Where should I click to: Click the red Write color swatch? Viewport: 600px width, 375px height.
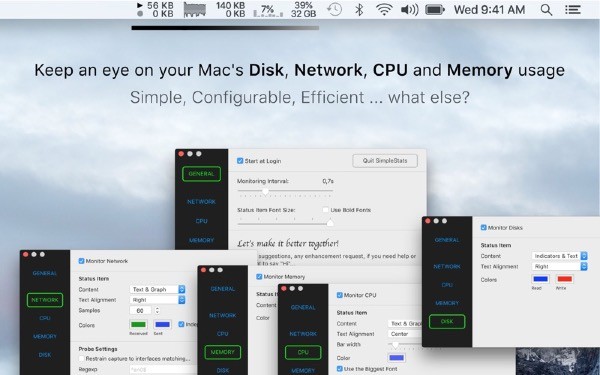click(564, 279)
